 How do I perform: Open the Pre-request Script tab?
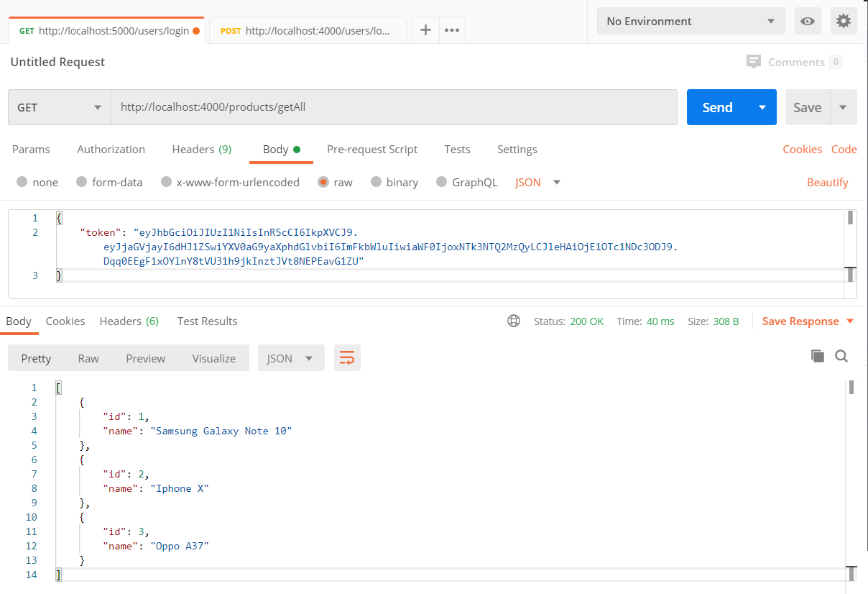pos(371,150)
